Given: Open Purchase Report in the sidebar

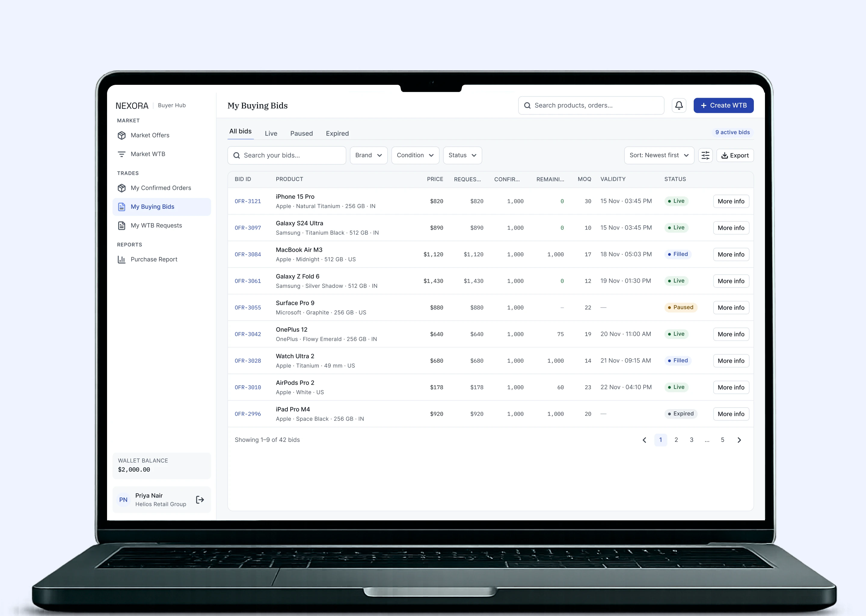Looking at the screenshot, I should click(x=162, y=260).
